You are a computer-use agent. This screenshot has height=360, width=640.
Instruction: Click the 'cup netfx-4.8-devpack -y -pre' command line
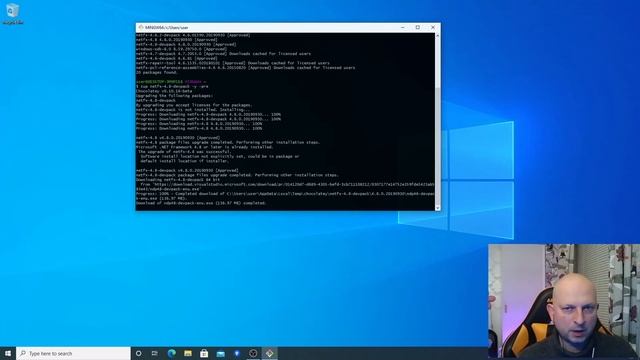click(172, 86)
